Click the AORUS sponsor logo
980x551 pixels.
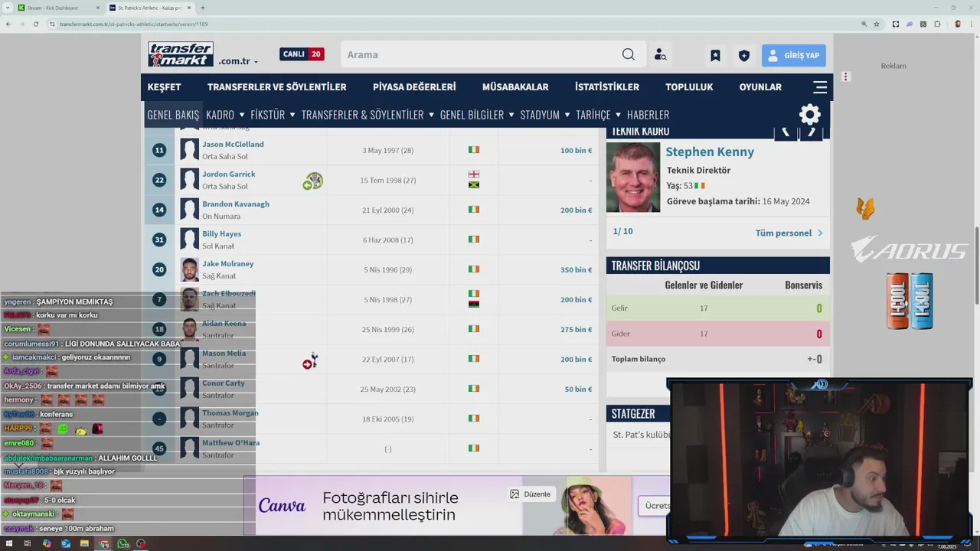pos(909,249)
